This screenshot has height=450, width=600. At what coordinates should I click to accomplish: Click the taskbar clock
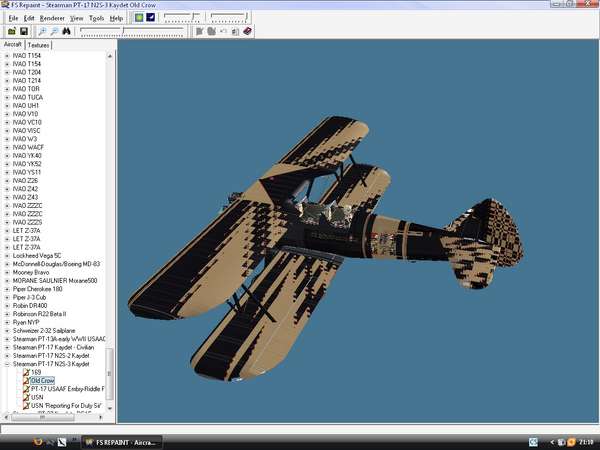click(586, 442)
